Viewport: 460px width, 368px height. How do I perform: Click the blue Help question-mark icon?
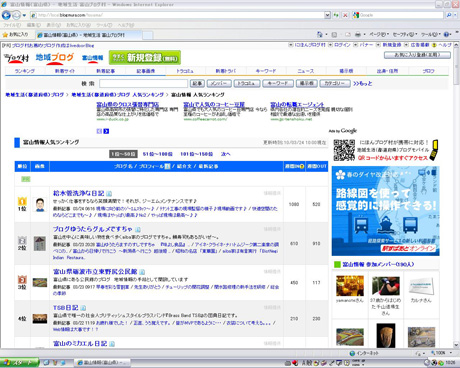[x=447, y=34]
